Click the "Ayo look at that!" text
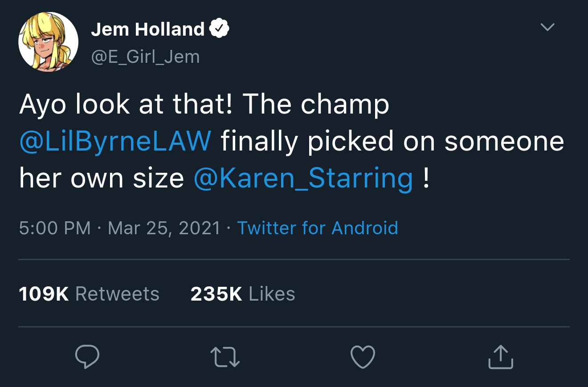Screen dimensions: 588x387 point(126,105)
